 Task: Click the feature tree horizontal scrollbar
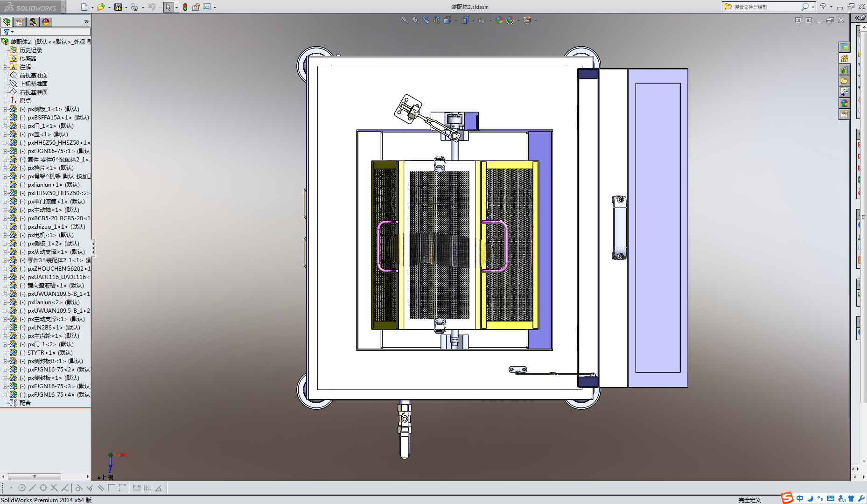coord(45,476)
